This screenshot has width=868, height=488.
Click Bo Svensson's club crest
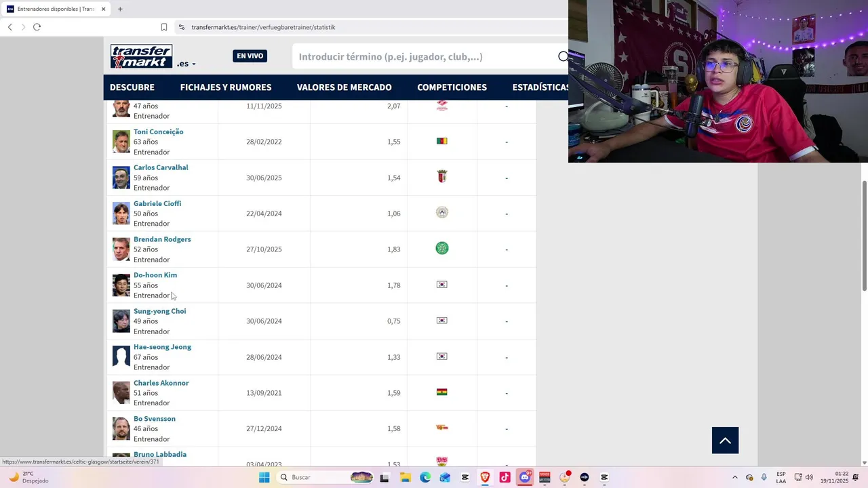point(441,428)
